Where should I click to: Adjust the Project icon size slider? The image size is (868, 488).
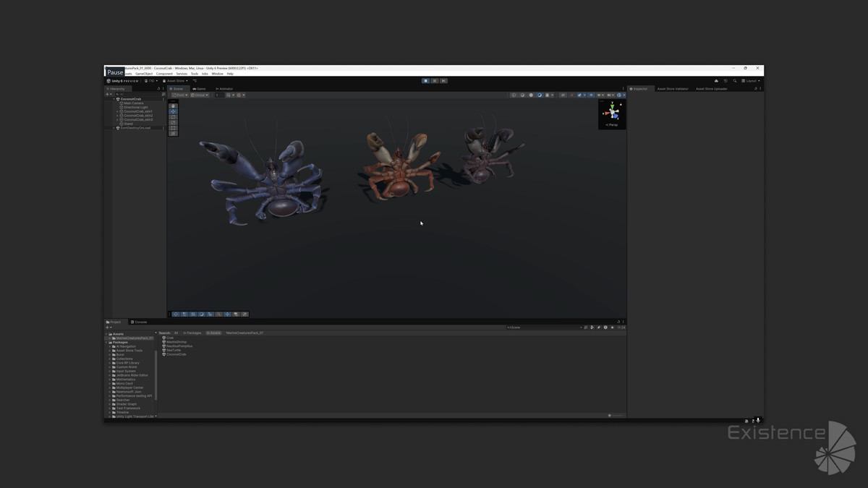[613, 415]
